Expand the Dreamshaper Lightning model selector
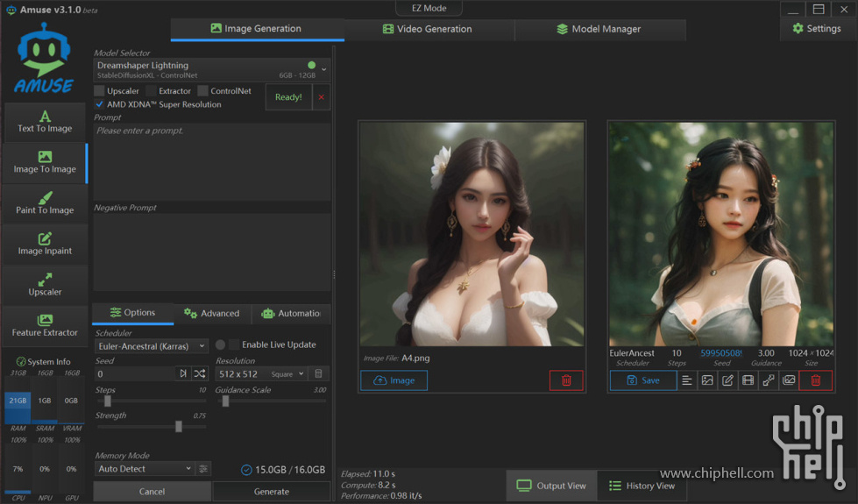This screenshot has width=858, height=504. (x=212, y=69)
